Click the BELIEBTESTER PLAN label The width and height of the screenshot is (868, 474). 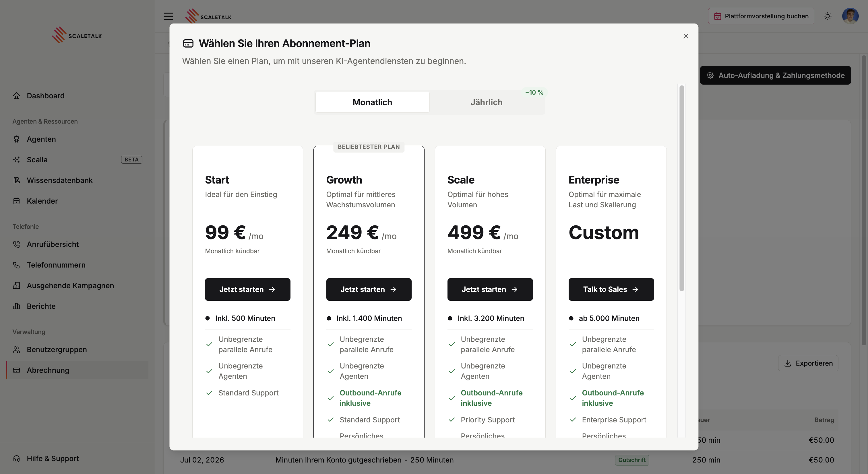click(x=369, y=147)
